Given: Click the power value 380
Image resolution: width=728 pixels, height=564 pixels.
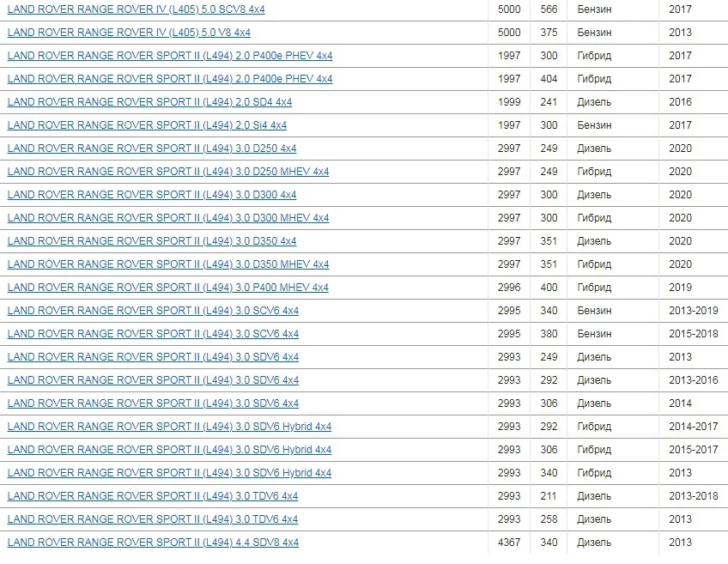Looking at the screenshot, I should (x=549, y=334).
